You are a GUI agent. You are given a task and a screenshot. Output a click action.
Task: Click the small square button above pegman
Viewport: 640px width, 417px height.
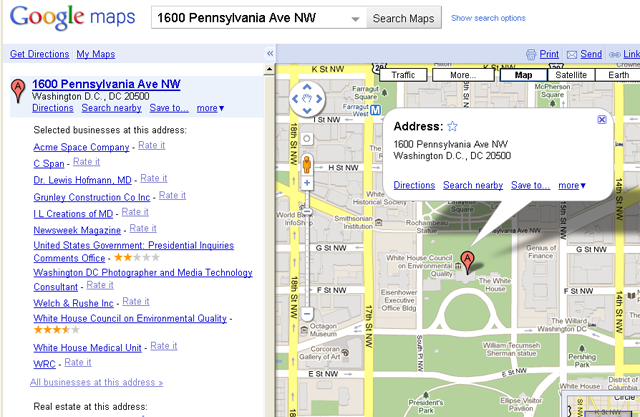point(307,139)
